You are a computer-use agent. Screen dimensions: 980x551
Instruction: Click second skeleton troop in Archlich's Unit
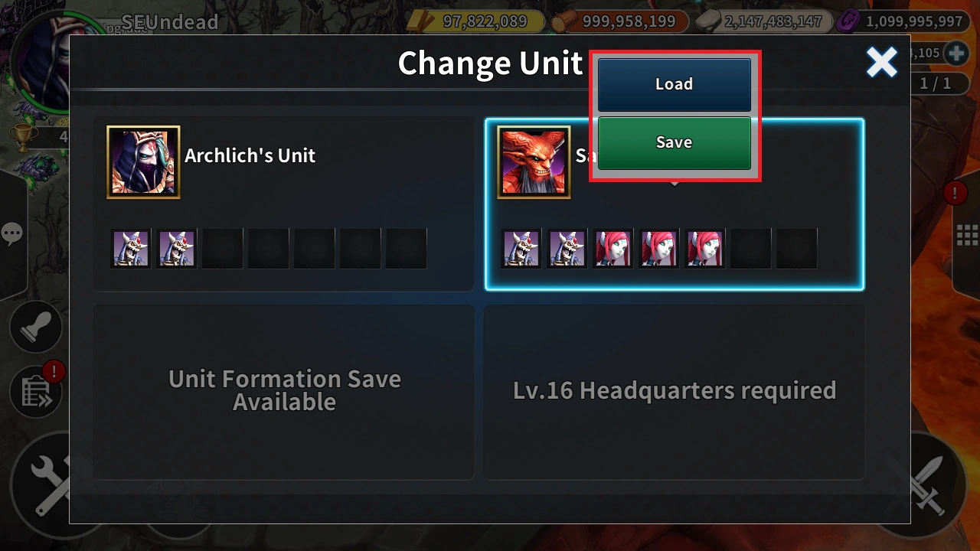coord(177,249)
